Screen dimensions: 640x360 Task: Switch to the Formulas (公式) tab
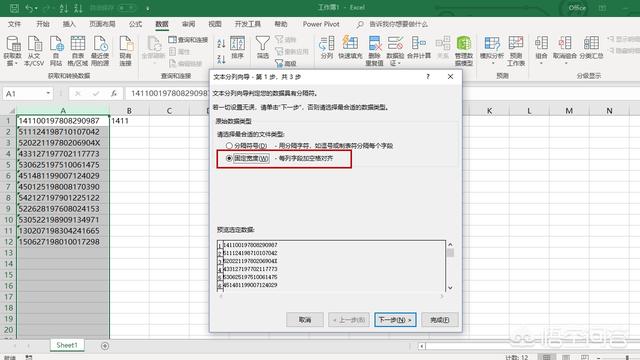136,24
